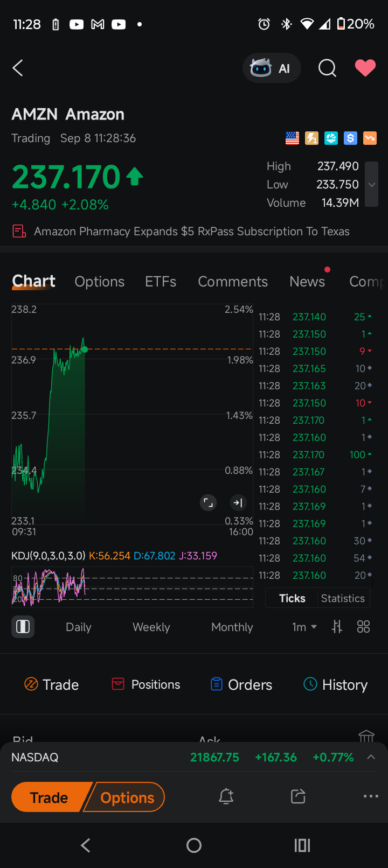Switch to the Options tab
Viewport: 388px width, 868px height.
pyautogui.click(x=100, y=282)
